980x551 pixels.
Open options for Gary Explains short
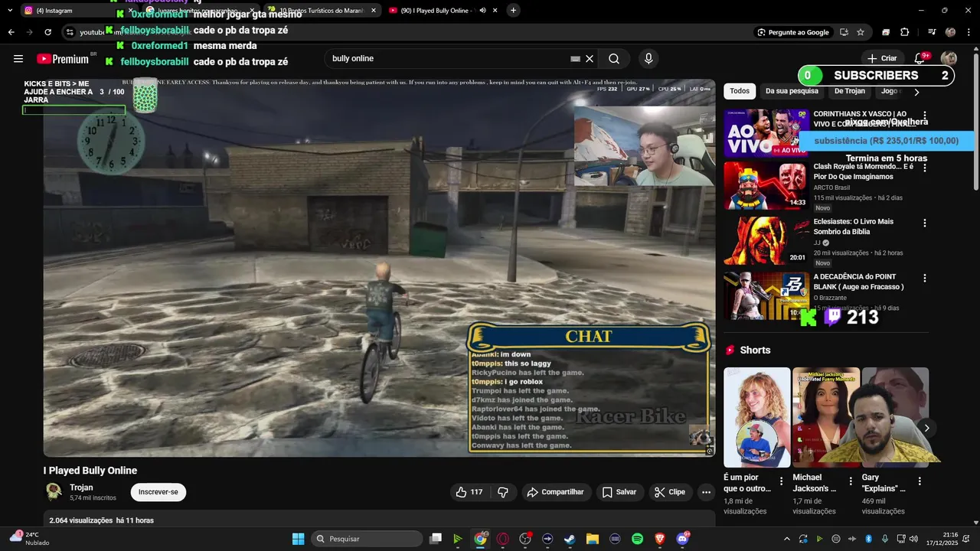pyautogui.click(x=920, y=481)
